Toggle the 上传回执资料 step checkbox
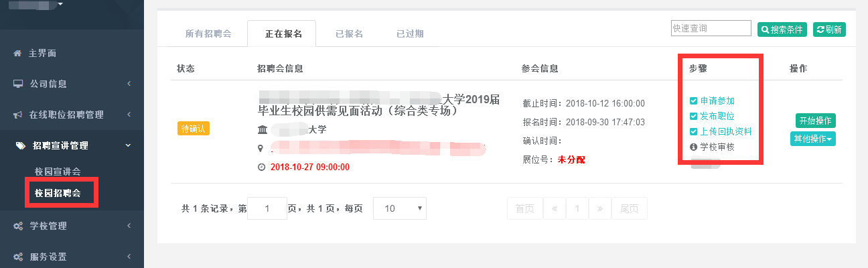Screen dimensions: 868x268 tap(694, 131)
